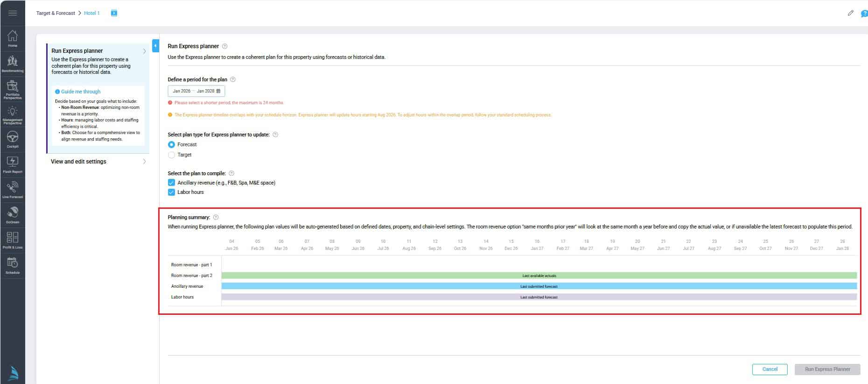Click the Cancel button
The image size is (868, 384).
point(770,369)
